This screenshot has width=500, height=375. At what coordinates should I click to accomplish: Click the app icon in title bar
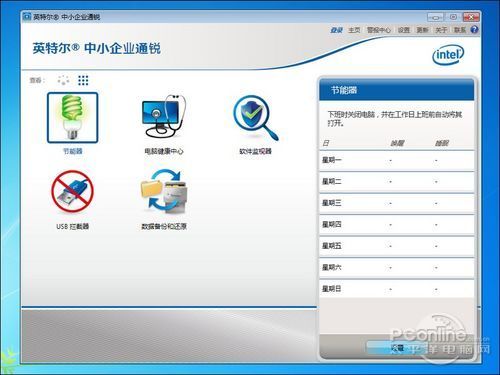(27, 17)
